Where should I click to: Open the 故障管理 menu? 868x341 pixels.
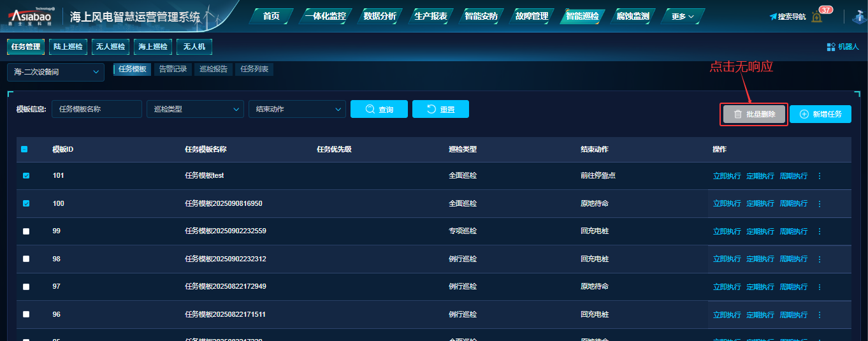(532, 16)
